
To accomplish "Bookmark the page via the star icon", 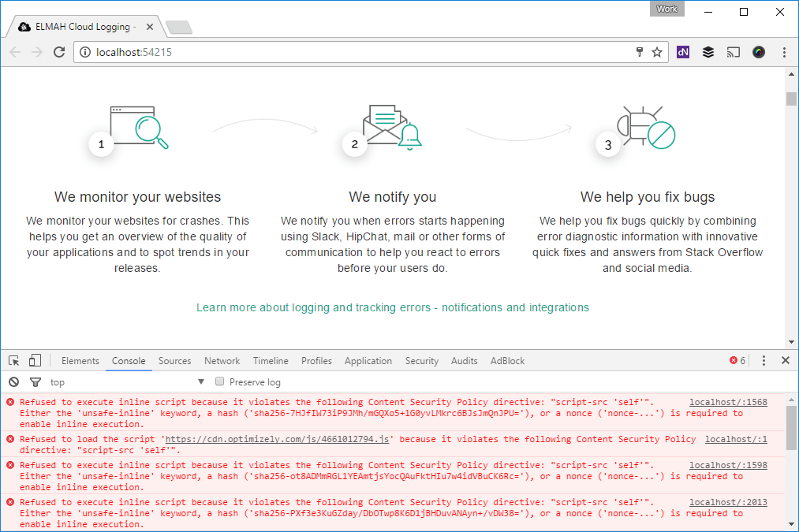I will (x=657, y=51).
